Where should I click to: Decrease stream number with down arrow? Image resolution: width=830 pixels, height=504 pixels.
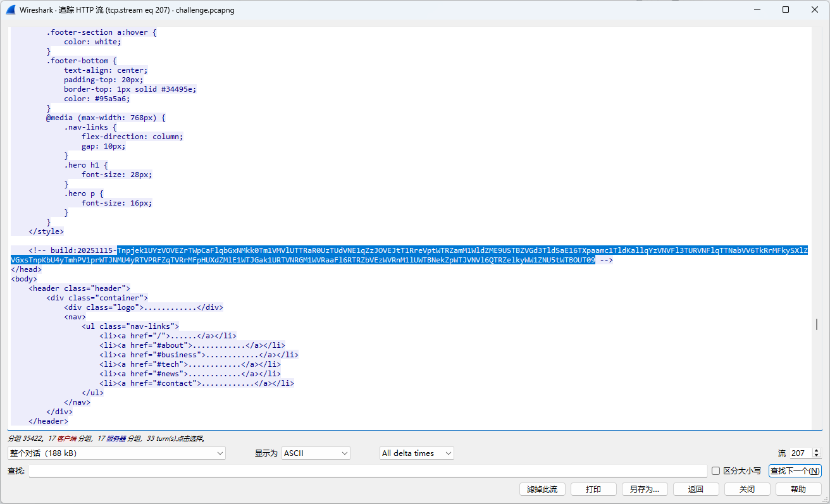tap(816, 456)
